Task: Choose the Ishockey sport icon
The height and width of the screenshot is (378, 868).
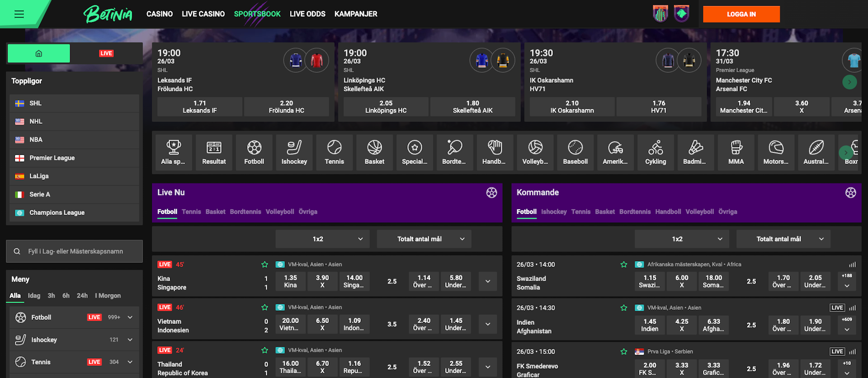Action: 294,152
